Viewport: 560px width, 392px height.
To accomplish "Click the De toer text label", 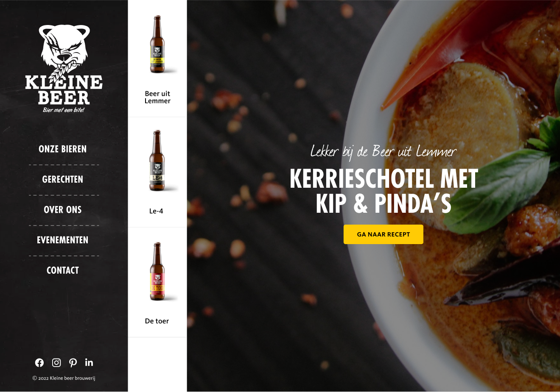I will (157, 321).
